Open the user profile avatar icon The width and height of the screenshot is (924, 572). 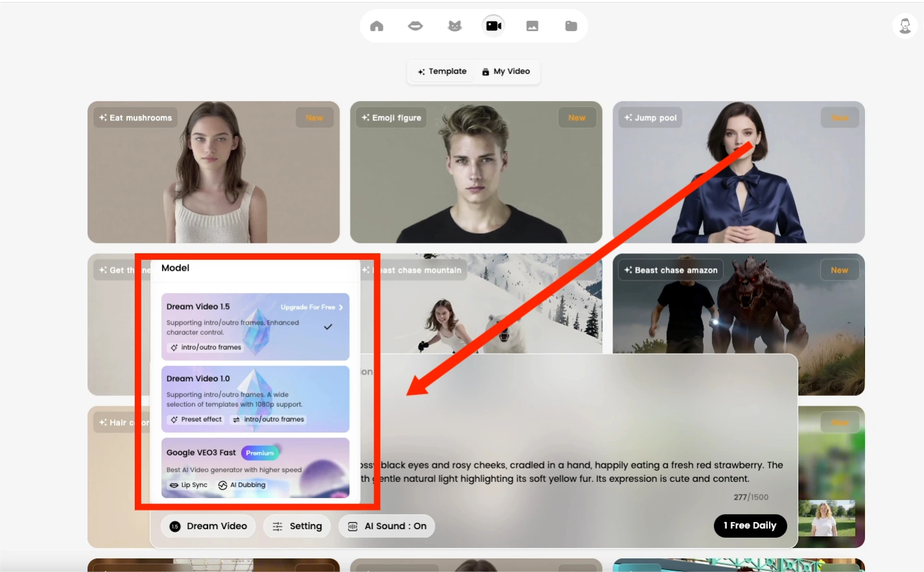(x=905, y=26)
